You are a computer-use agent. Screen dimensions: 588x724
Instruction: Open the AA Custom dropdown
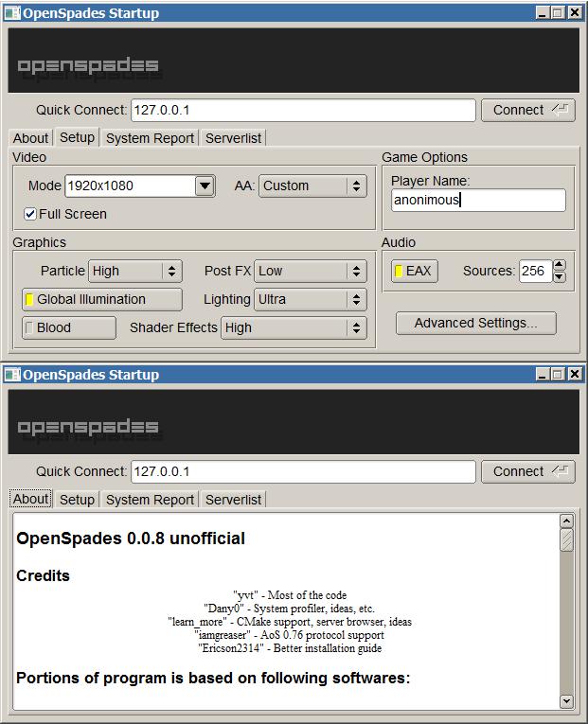(x=312, y=186)
